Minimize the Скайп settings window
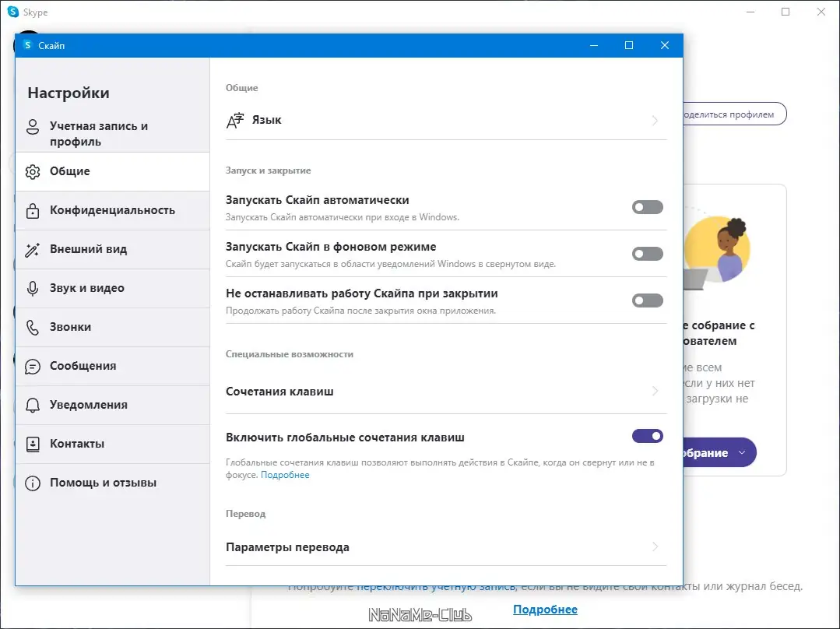 (x=593, y=46)
